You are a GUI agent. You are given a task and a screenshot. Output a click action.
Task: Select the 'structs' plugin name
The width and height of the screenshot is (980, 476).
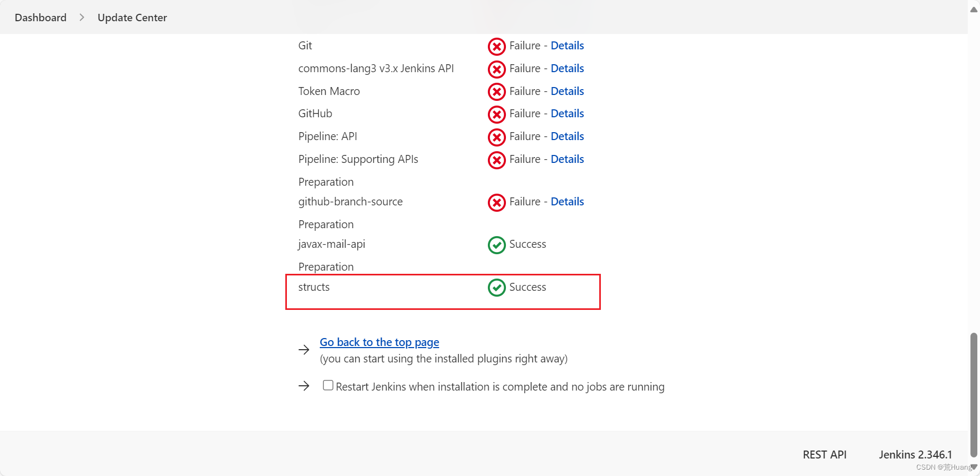click(314, 287)
